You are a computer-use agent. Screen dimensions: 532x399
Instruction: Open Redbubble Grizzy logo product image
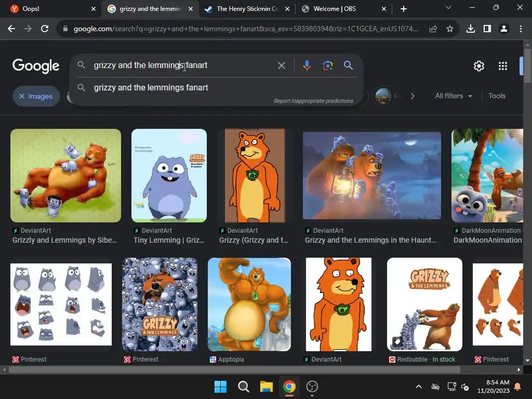point(424,304)
